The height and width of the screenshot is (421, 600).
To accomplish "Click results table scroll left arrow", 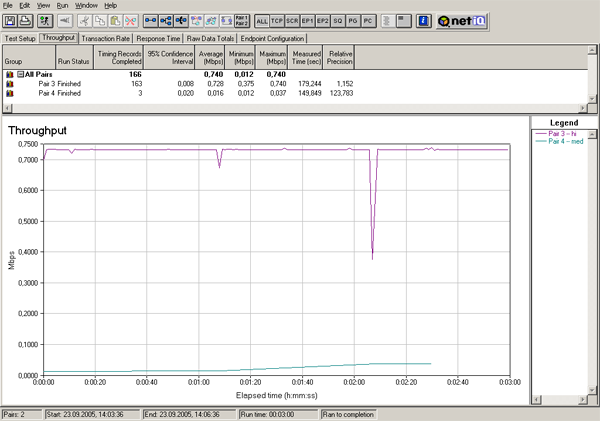I will [7, 108].
